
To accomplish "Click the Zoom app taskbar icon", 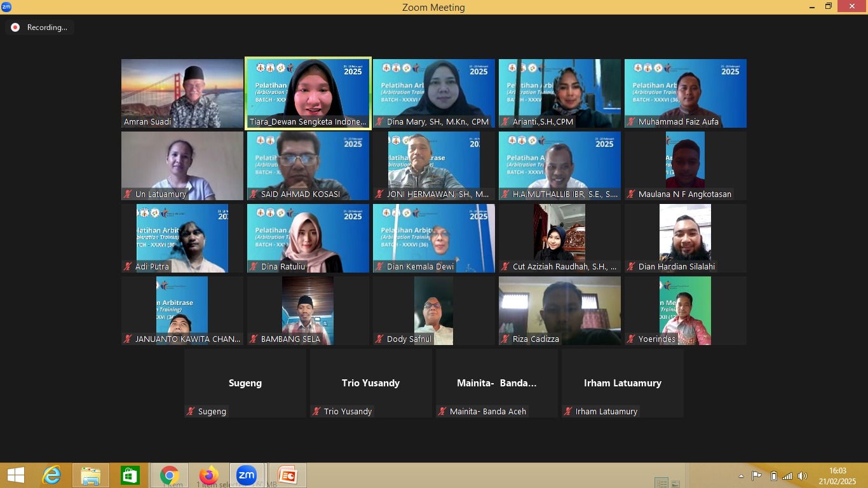I will [x=246, y=475].
